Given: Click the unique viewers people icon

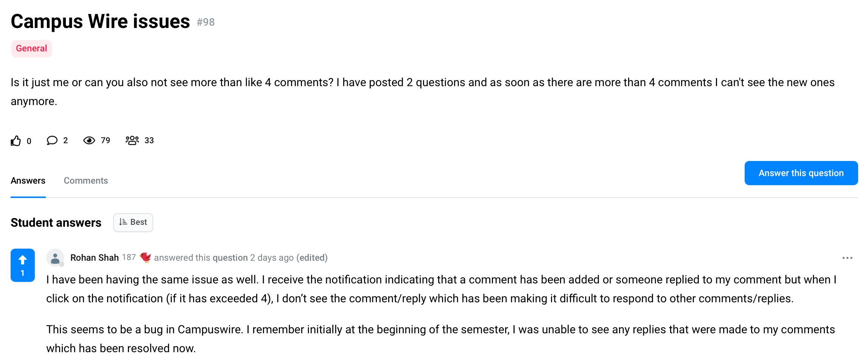Looking at the screenshot, I should 132,140.
